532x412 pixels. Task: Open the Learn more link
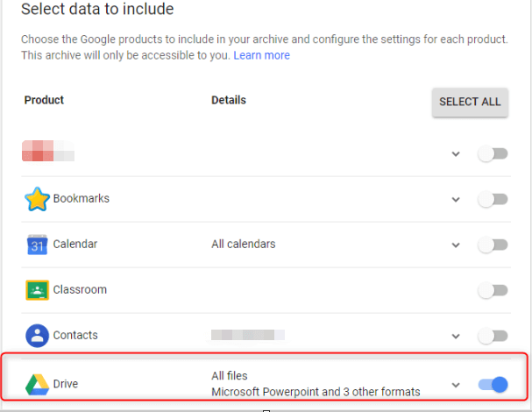click(x=261, y=55)
